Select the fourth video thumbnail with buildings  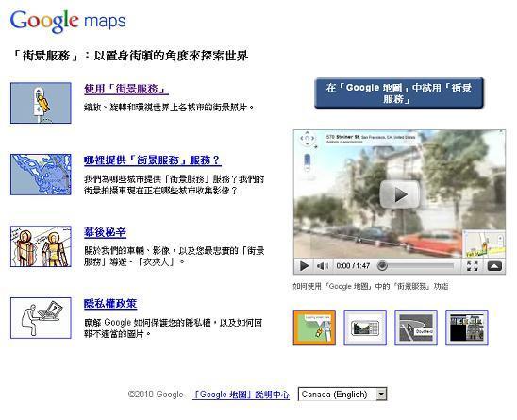coord(467,328)
